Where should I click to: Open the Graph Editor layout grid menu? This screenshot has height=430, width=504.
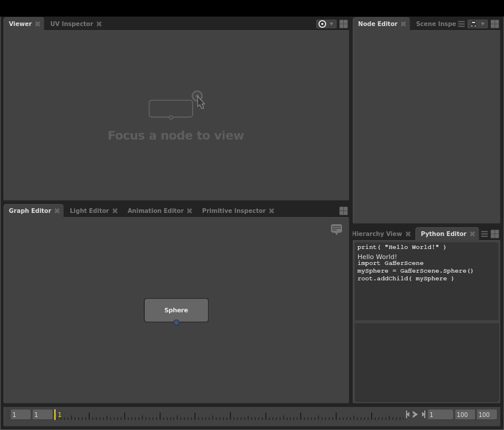[x=343, y=211]
